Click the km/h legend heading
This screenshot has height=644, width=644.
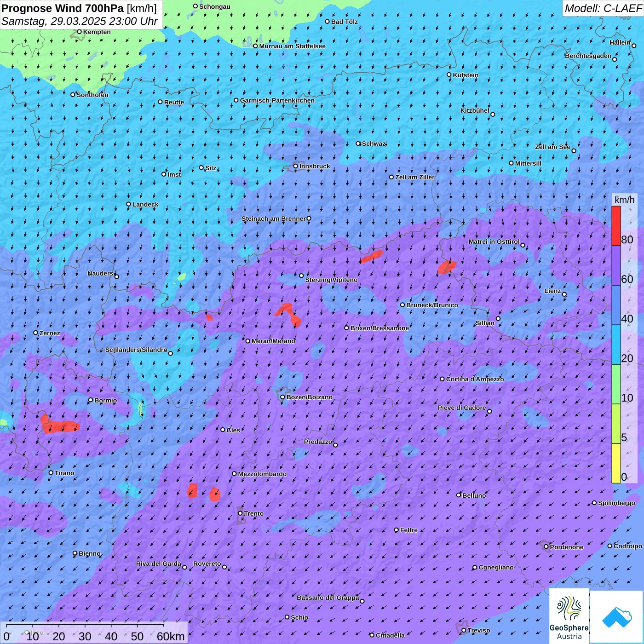tap(624, 199)
